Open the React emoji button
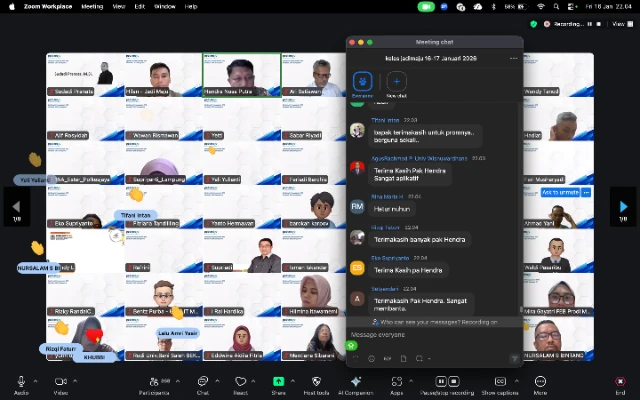 click(x=239, y=381)
